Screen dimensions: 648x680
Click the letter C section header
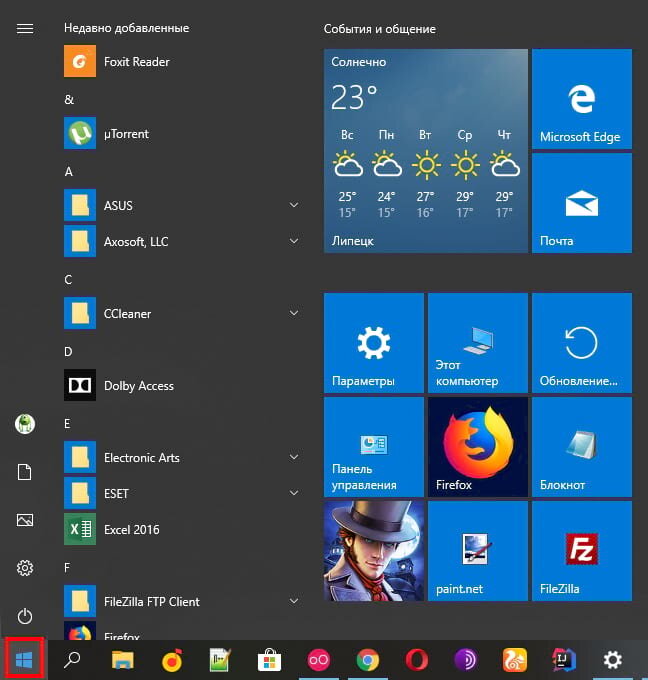click(68, 280)
